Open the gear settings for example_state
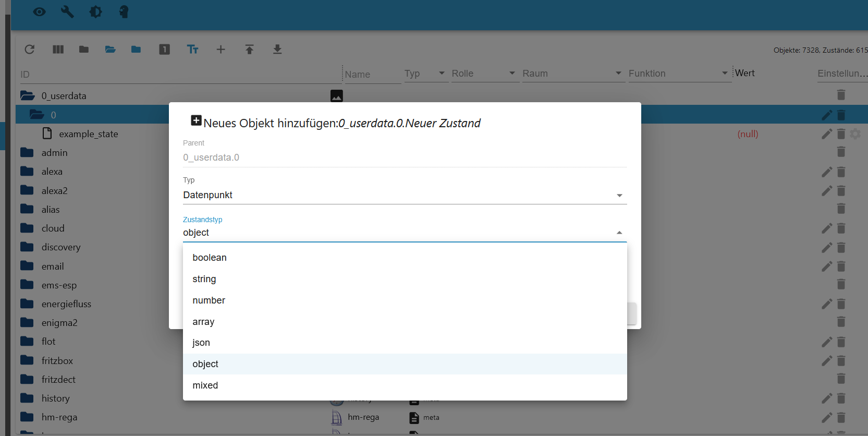Screen dimensions: 868x436 (855, 134)
